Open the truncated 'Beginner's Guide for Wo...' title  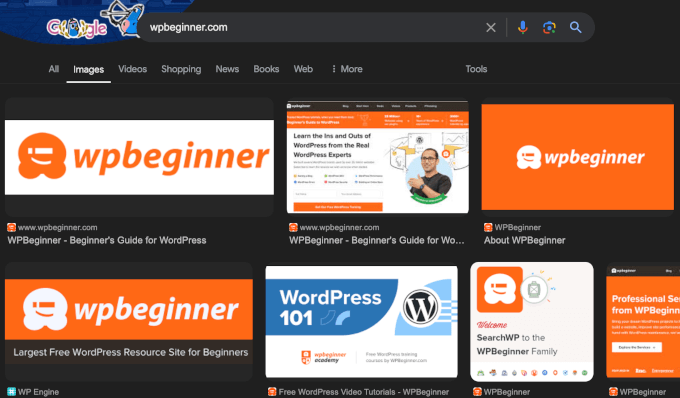(x=377, y=240)
